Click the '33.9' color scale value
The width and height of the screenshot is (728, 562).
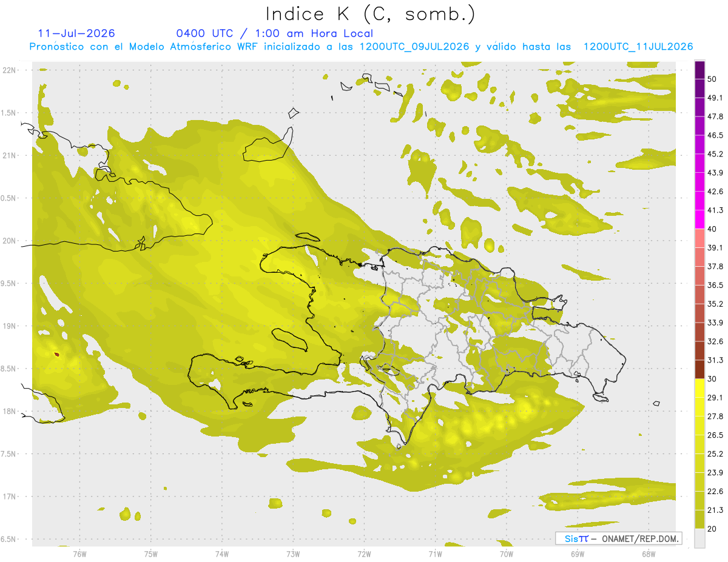pos(715,323)
